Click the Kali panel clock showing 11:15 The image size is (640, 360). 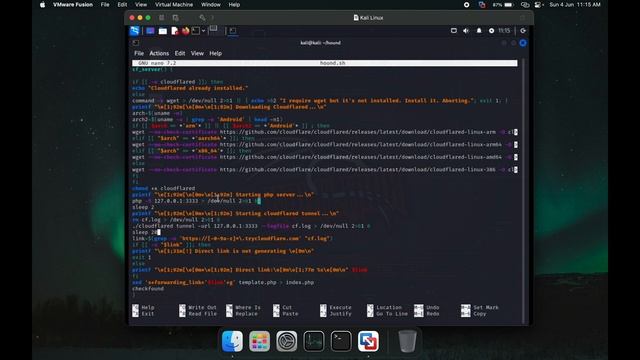pyautogui.click(x=504, y=31)
